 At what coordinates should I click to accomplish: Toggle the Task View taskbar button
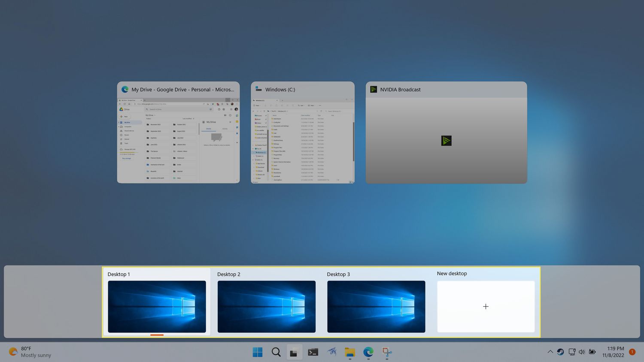click(x=294, y=353)
